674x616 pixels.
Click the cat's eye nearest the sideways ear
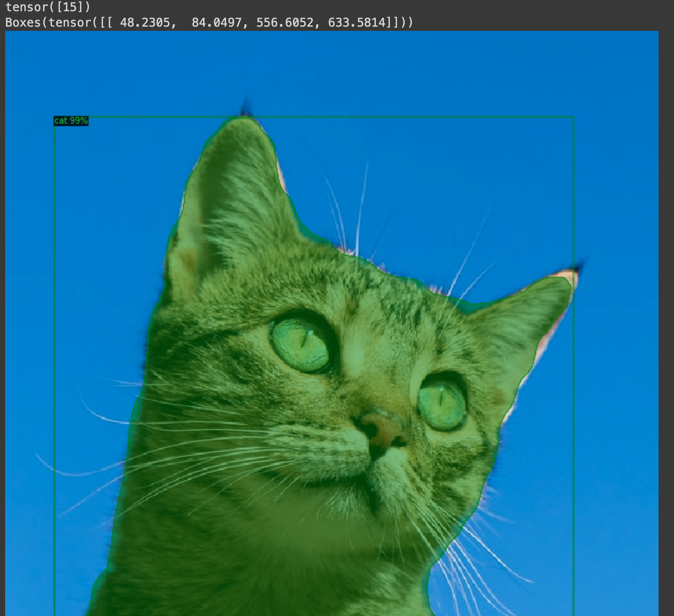click(x=441, y=403)
